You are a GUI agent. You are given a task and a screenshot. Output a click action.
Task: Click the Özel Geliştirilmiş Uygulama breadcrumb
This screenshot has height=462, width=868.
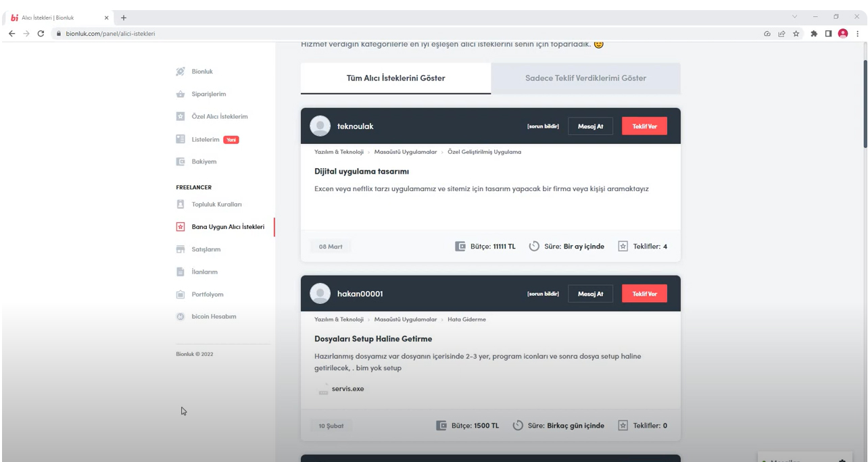pos(484,152)
